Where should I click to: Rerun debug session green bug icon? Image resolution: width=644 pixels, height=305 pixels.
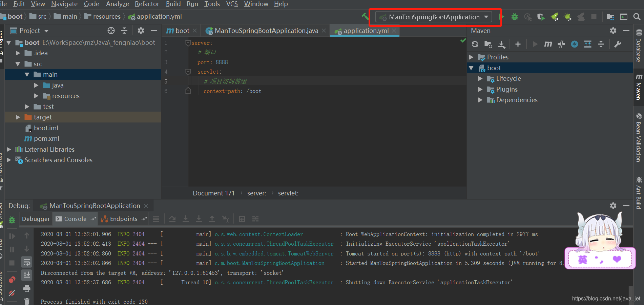coord(12,220)
